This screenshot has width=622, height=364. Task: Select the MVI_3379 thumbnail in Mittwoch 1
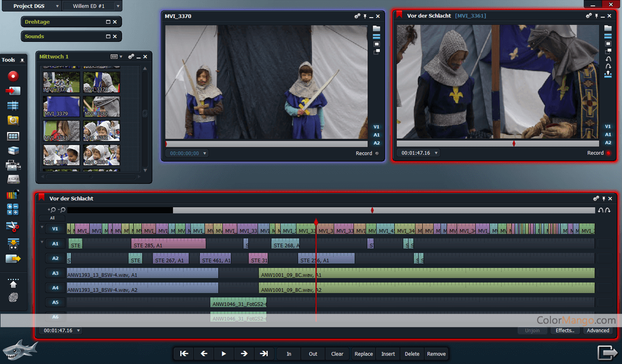pos(61,105)
